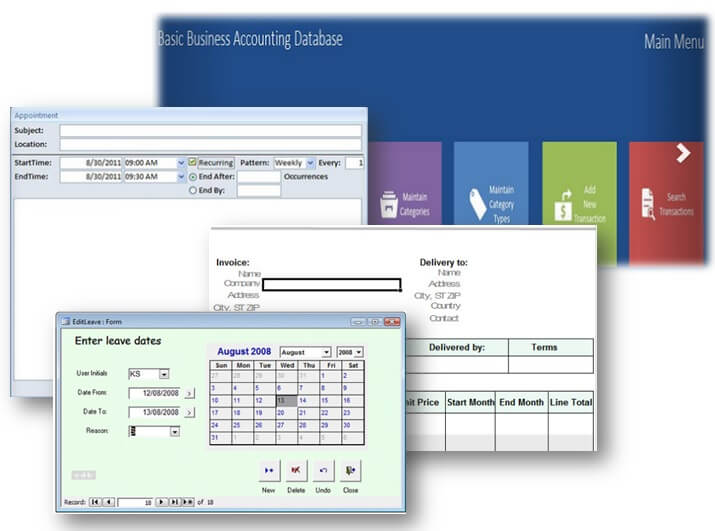Screen dimensions: 715x531
Task: Click the Every interval field
Action: [x=354, y=163]
